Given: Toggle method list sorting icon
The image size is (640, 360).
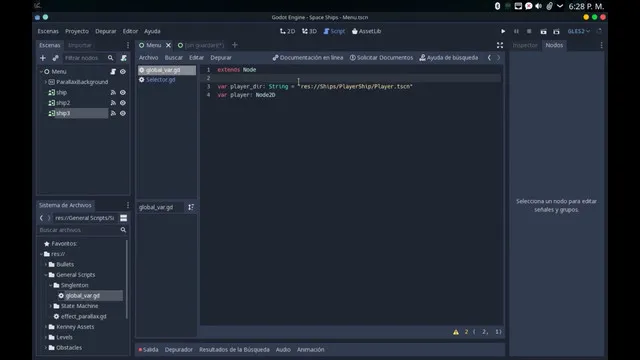Looking at the screenshot, I should pyautogui.click(x=191, y=207).
